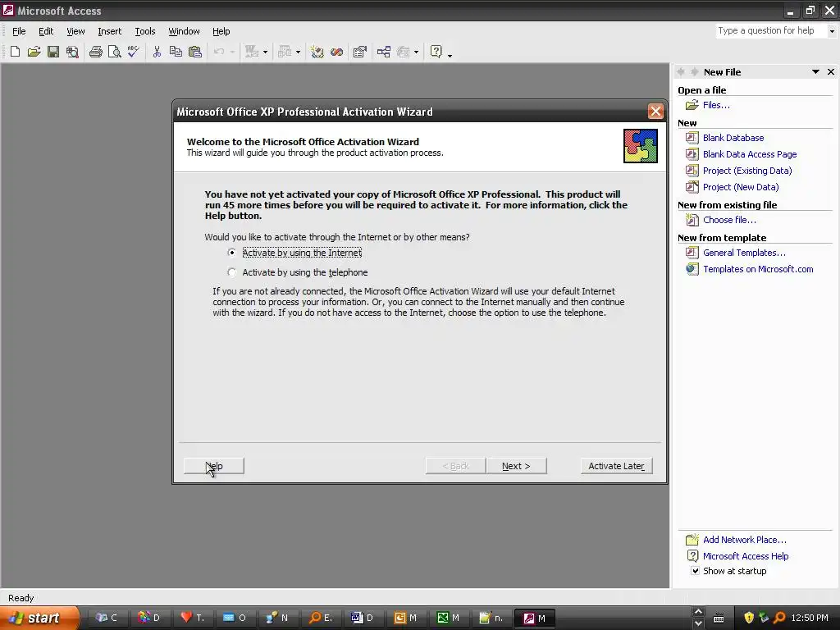840x630 pixels.
Task: Close the New File task pane
Action: tap(831, 72)
